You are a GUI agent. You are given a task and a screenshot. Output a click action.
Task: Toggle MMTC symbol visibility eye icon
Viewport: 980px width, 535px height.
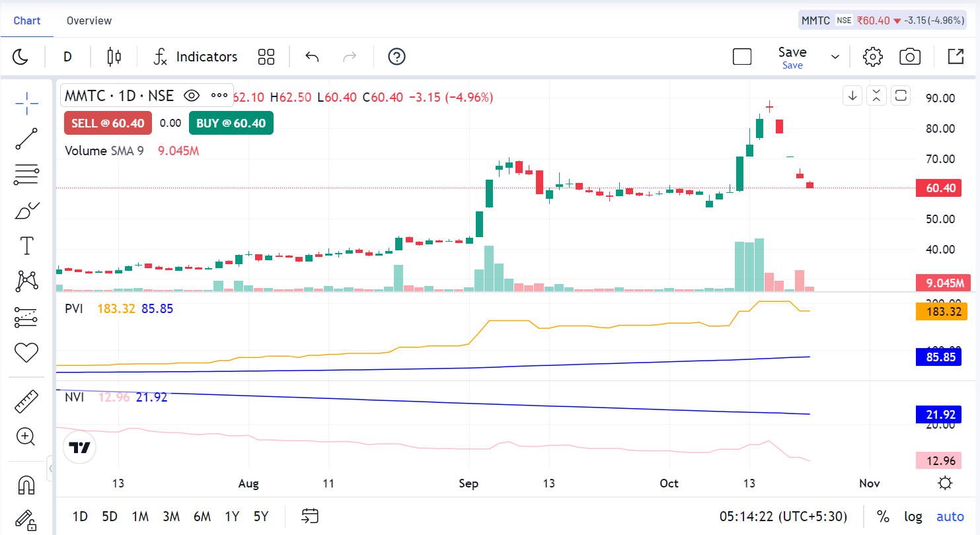[192, 96]
